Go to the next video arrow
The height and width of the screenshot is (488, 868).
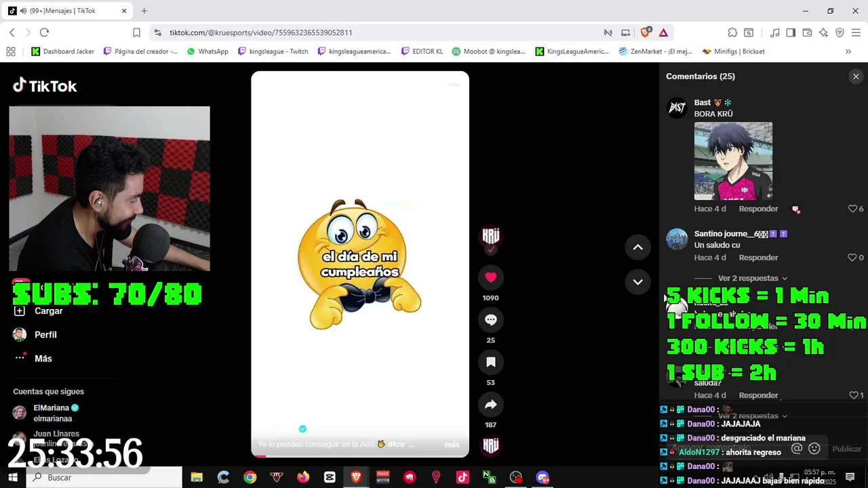(637, 281)
